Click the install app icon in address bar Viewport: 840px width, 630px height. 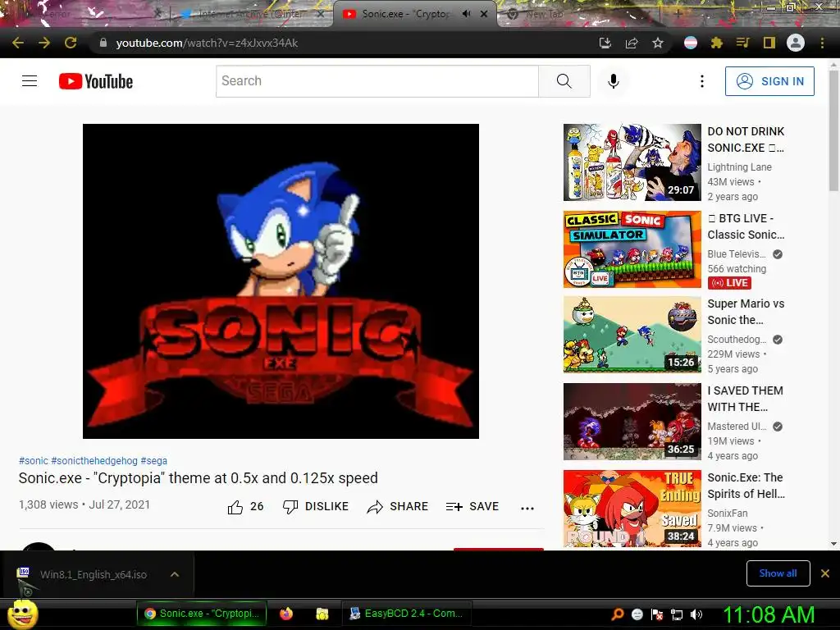[605, 43]
